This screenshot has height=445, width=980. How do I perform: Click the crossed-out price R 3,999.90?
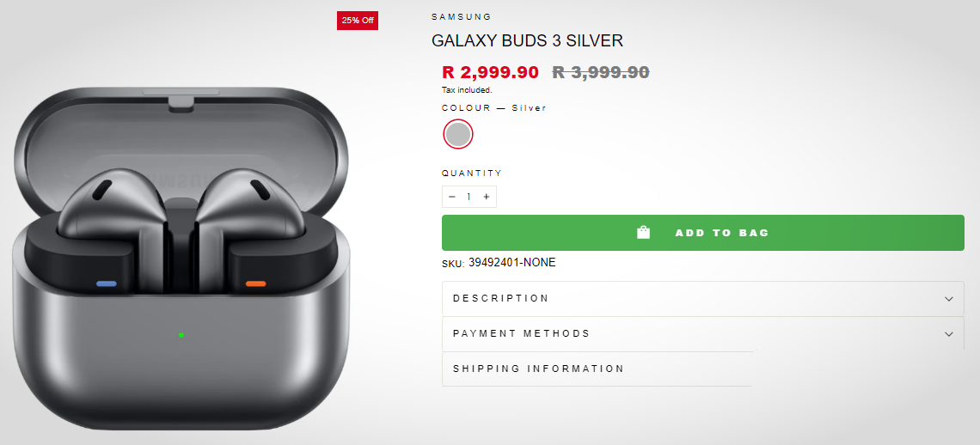[x=600, y=72]
